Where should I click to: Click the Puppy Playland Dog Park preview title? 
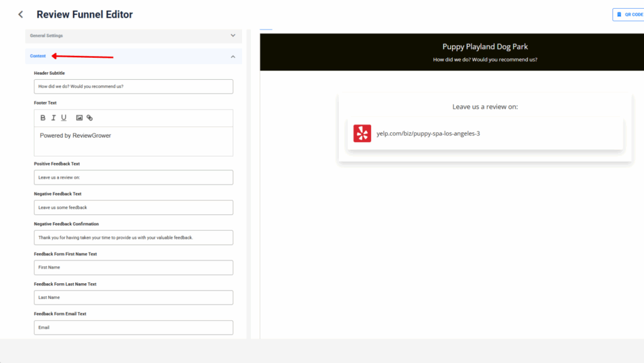[485, 47]
